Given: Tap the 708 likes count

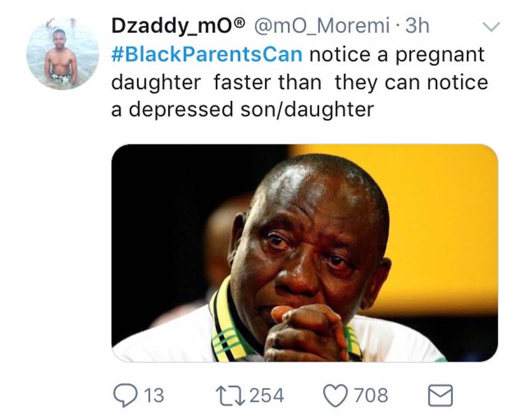Looking at the screenshot, I should [x=371, y=395].
